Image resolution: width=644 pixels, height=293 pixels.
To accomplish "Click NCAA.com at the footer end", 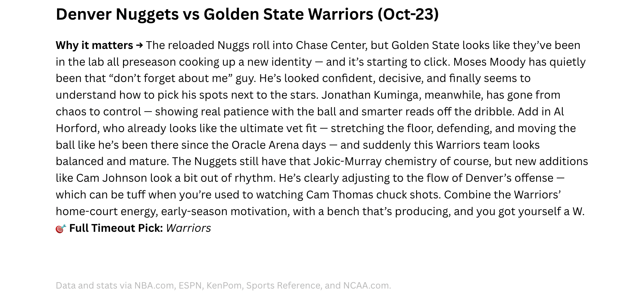I will (x=366, y=286).
